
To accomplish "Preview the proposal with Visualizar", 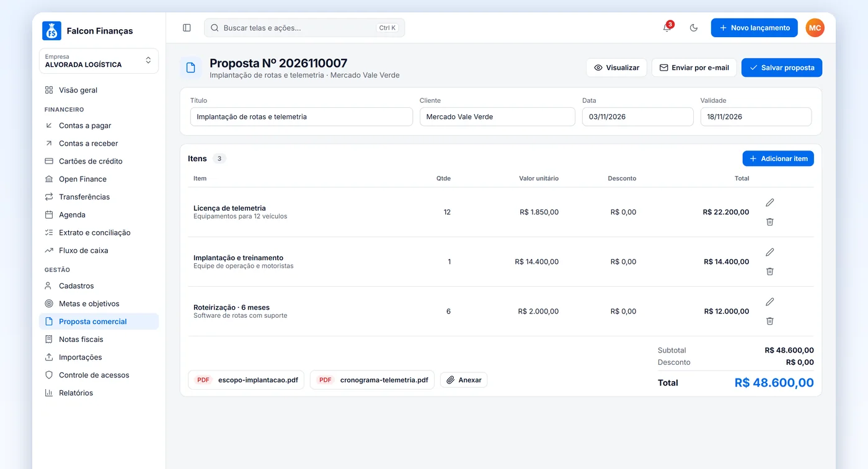I will (x=616, y=68).
